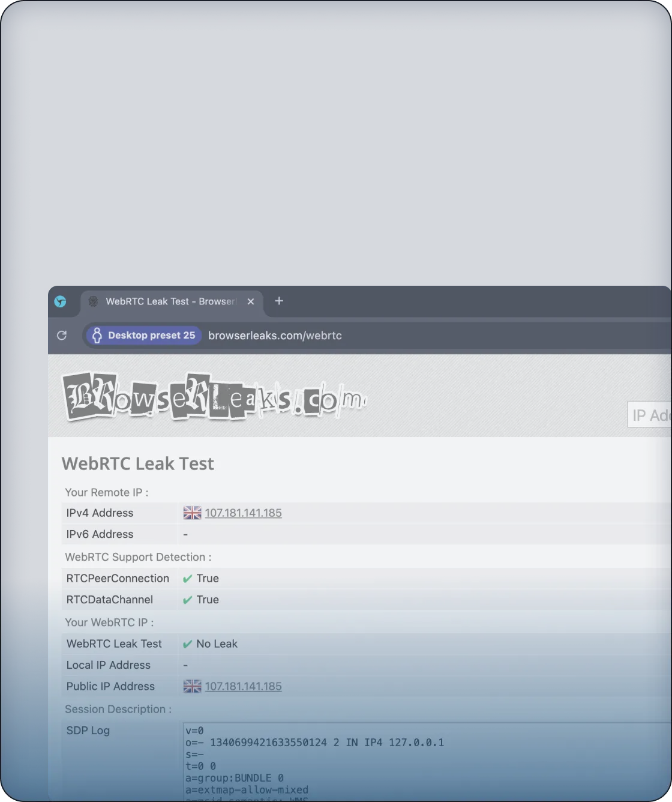The image size is (672, 802).
Task: Click the WebRTC Leak Test heading
Action: coord(137,463)
